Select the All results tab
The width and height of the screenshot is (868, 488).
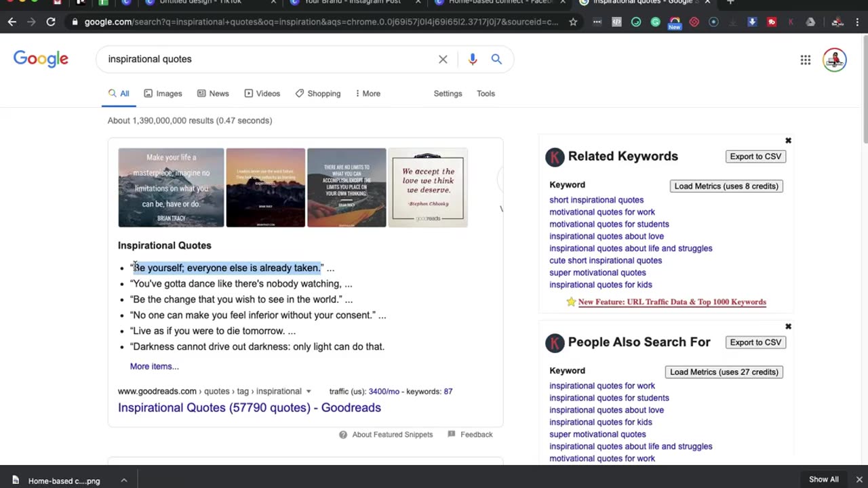[119, 94]
